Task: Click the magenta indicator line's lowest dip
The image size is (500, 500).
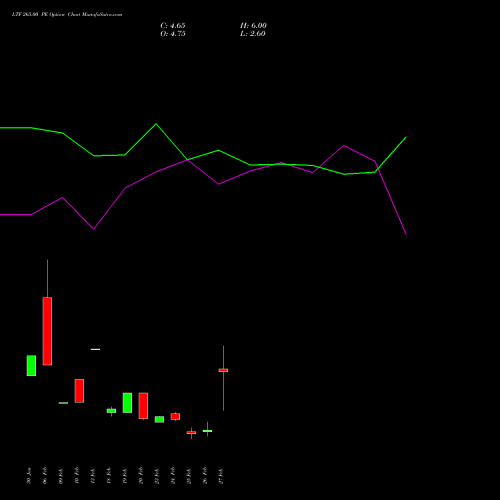Action: [x=406, y=234]
